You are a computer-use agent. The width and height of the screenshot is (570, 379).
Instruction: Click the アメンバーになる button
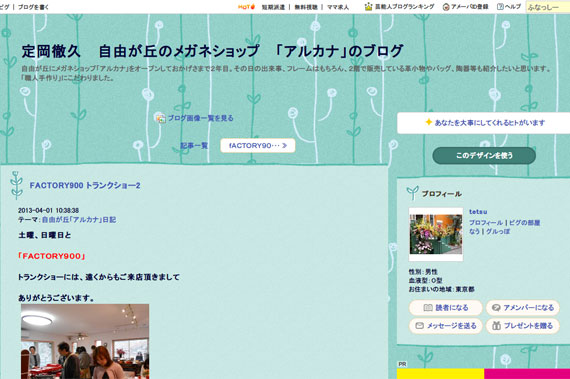523,308
